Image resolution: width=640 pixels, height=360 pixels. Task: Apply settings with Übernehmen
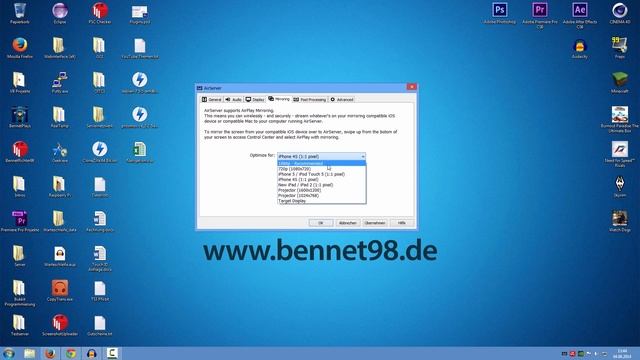375,223
